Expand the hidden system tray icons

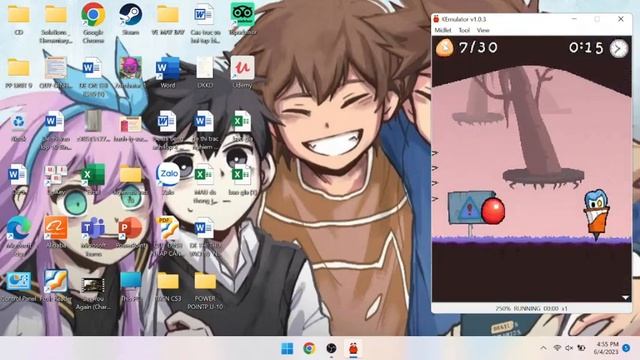[543, 348]
